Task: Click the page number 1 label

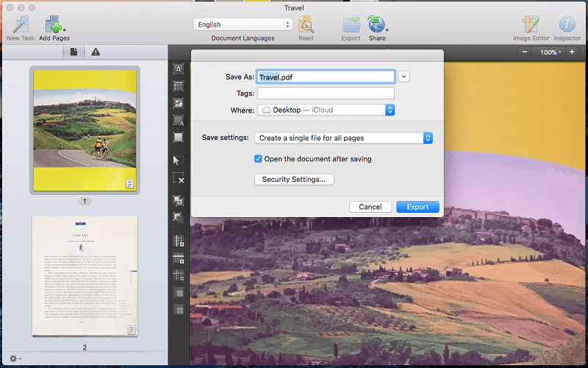Action: click(x=85, y=202)
